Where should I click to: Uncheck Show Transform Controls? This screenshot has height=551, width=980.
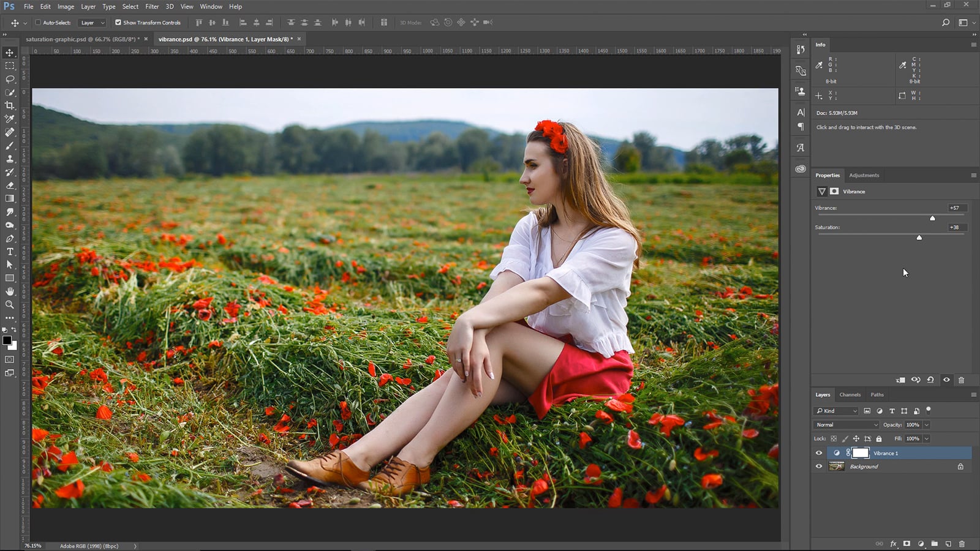tap(118, 22)
